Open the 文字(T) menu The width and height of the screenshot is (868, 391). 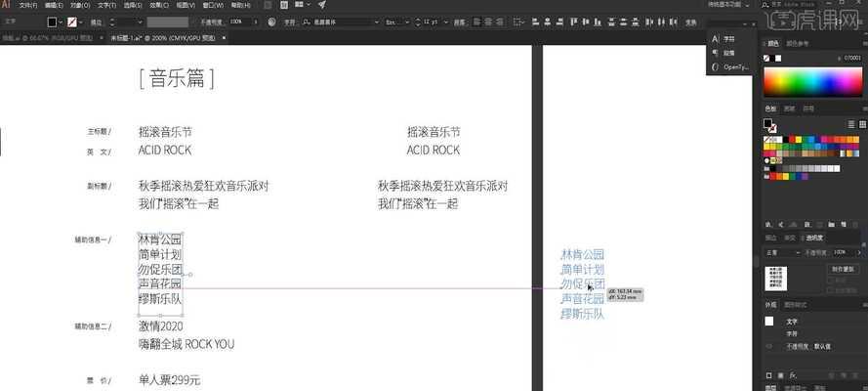coord(106,5)
